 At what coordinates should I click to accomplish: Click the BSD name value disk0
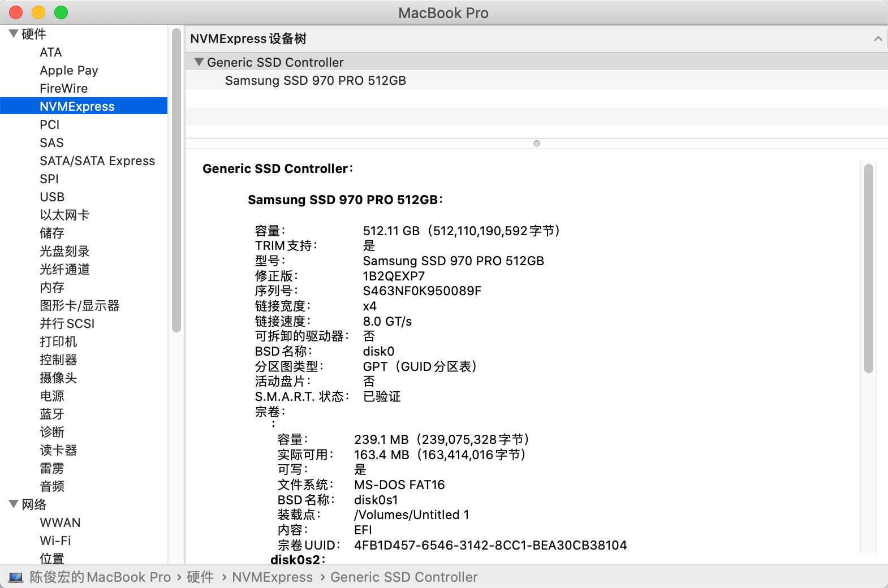pos(378,351)
